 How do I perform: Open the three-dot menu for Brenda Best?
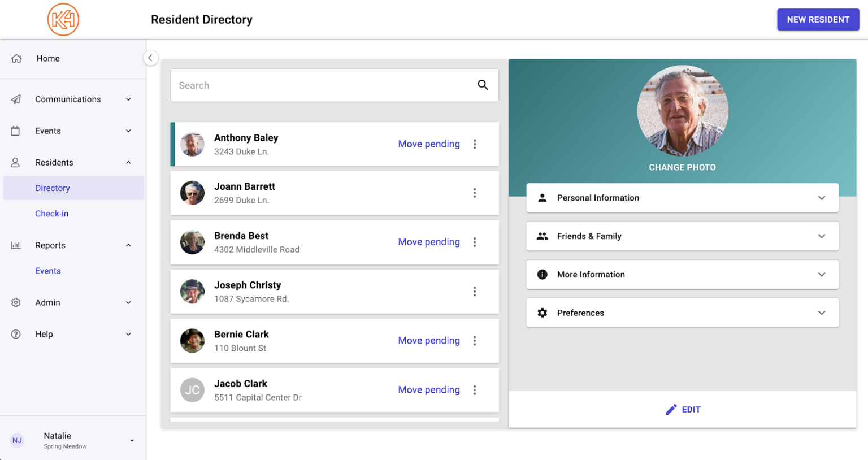(x=475, y=242)
